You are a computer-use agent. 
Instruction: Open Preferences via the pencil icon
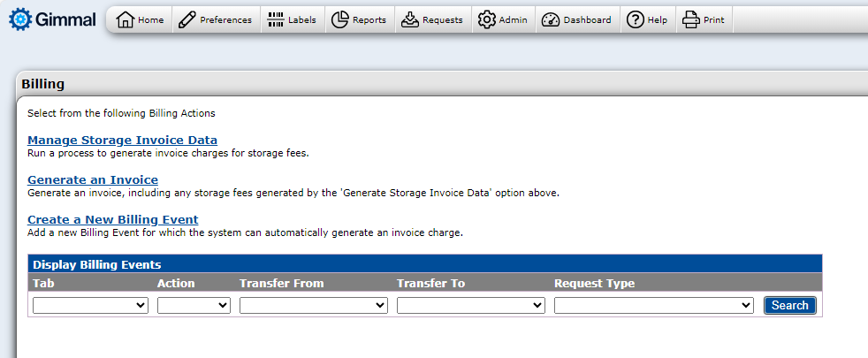pos(187,19)
